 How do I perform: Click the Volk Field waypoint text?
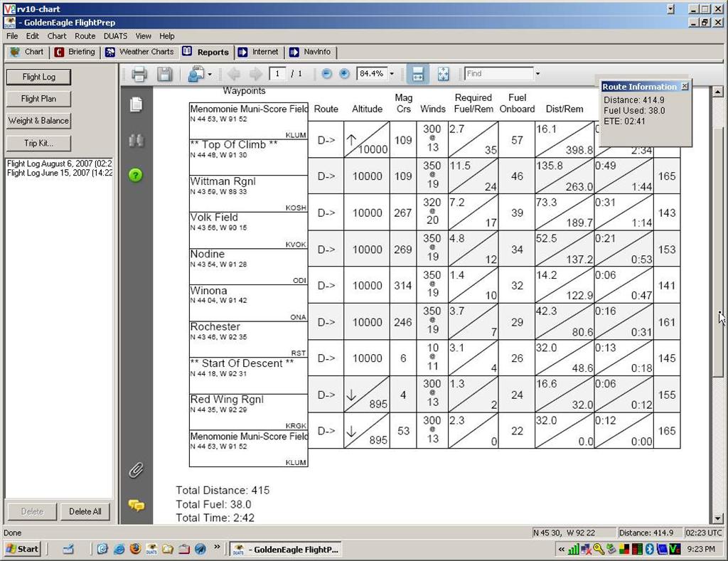(x=214, y=218)
